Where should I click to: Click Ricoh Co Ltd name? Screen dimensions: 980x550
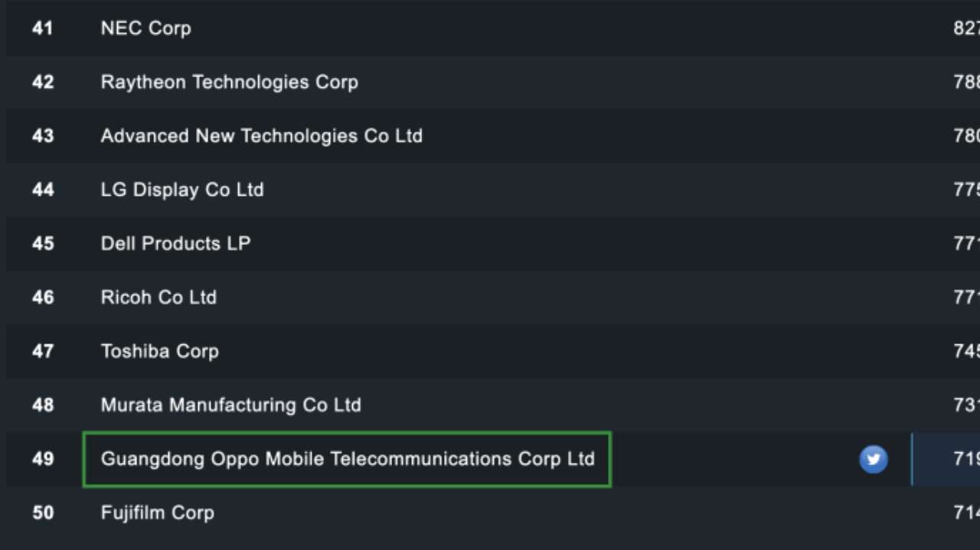(x=158, y=297)
